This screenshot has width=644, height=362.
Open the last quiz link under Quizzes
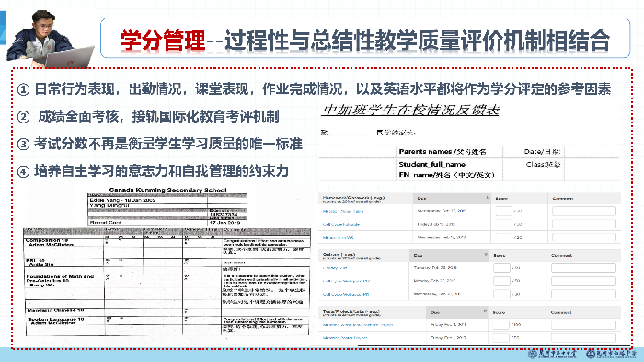(346, 294)
